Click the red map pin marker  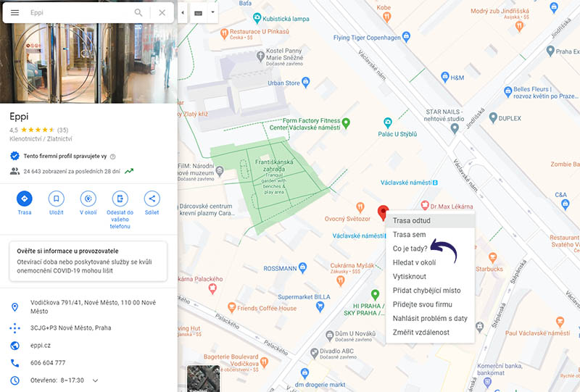tap(384, 212)
